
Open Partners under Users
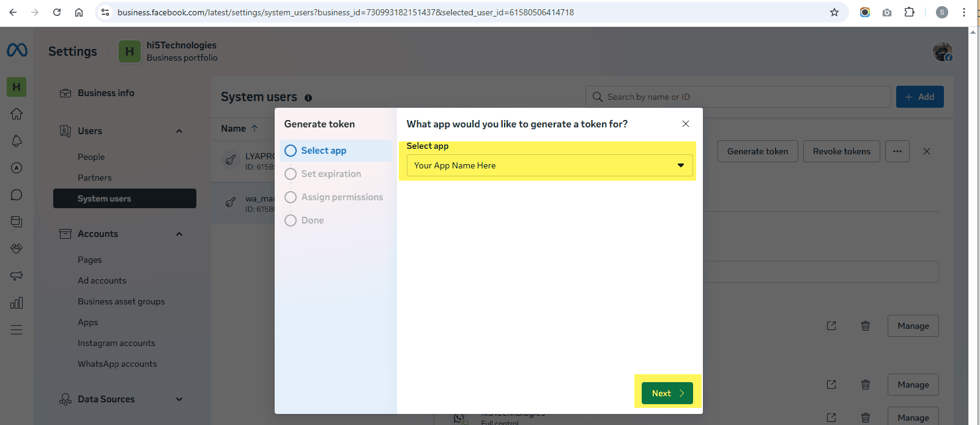(x=95, y=178)
